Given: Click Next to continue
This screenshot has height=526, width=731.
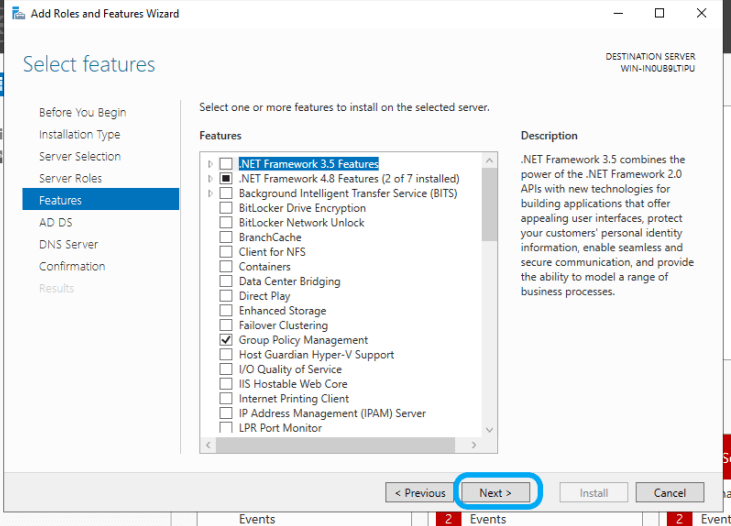Looking at the screenshot, I should [x=496, y=492].
